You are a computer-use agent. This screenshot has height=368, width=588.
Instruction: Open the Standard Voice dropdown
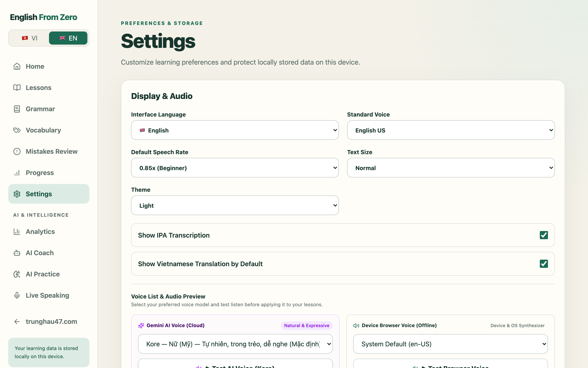(451, 130)
